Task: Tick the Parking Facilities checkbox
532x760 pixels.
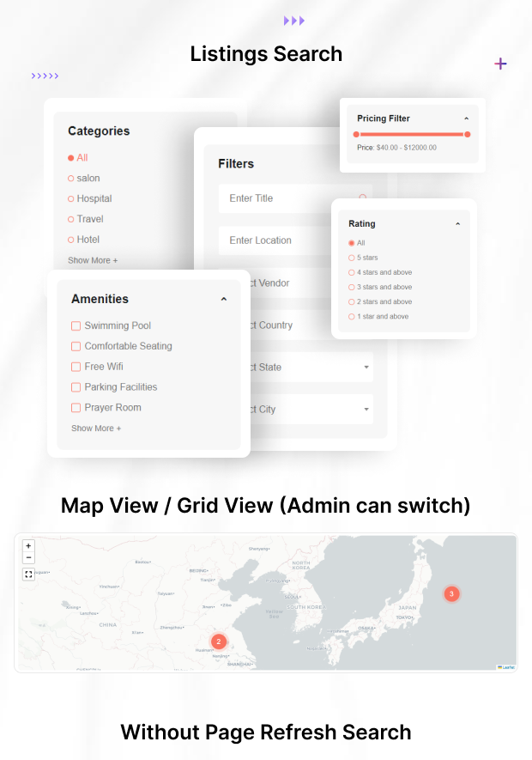Action: click(x=76, y=387)
